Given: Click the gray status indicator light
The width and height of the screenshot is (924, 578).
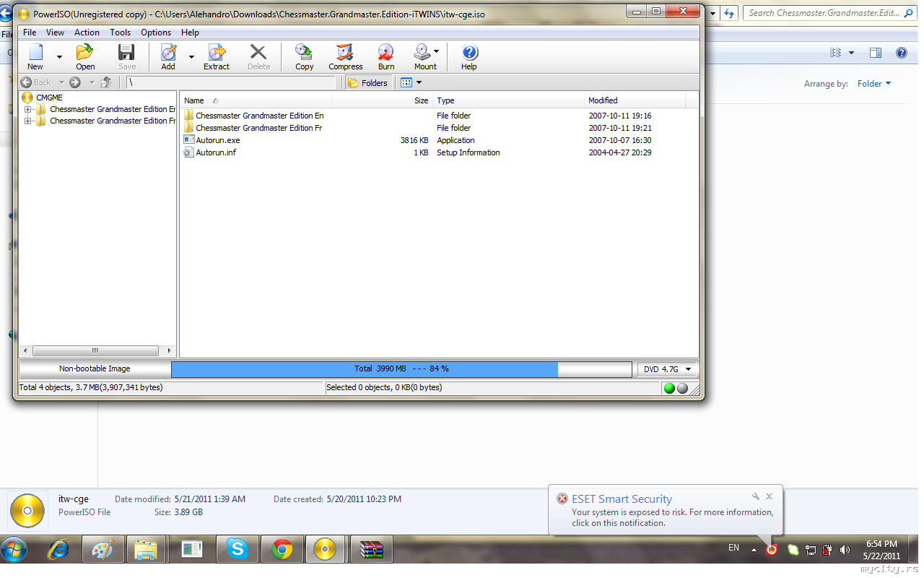Looking at the screenshot, I should click(x=682, y=388).
